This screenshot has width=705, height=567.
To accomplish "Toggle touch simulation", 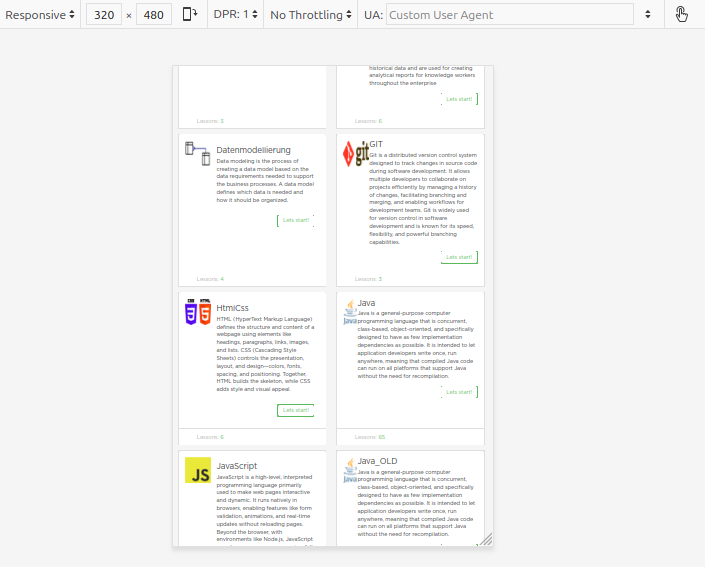I will [x=682, y=15].
